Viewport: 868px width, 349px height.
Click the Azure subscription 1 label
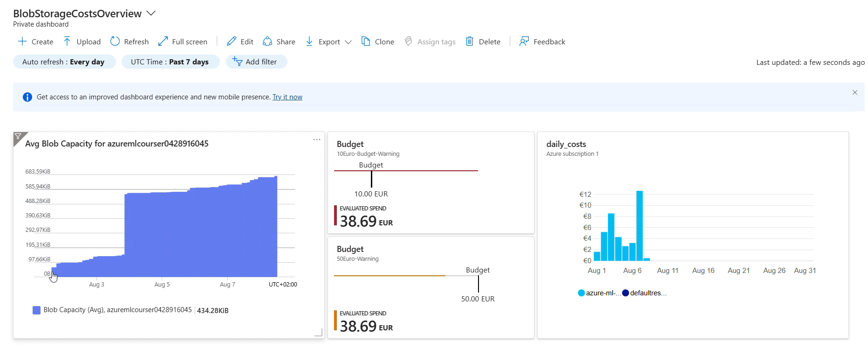coord(573,154)
